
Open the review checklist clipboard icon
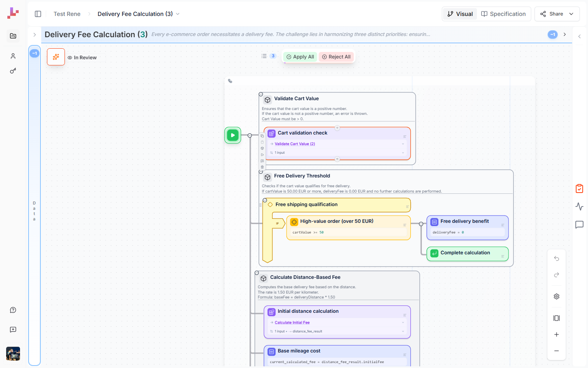[x=579, y=188]
